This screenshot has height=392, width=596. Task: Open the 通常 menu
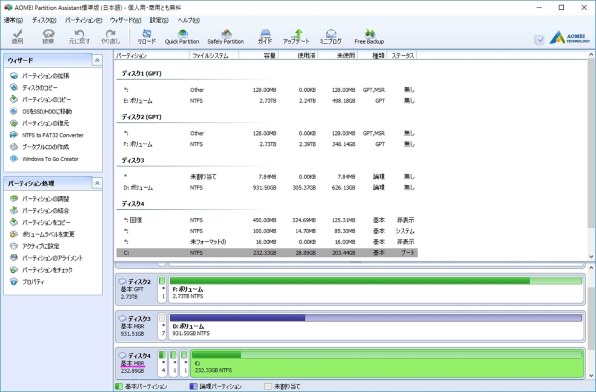click(13, 20)
